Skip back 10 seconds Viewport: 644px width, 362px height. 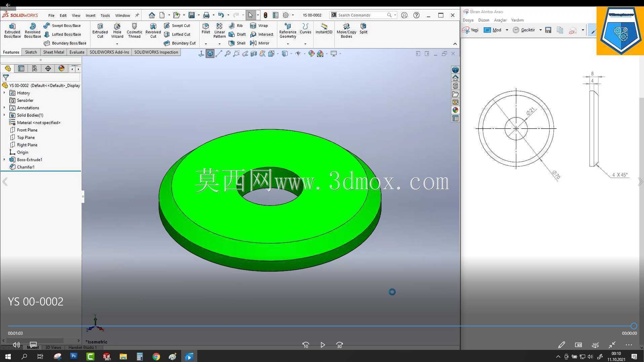(x=306, y=345)
